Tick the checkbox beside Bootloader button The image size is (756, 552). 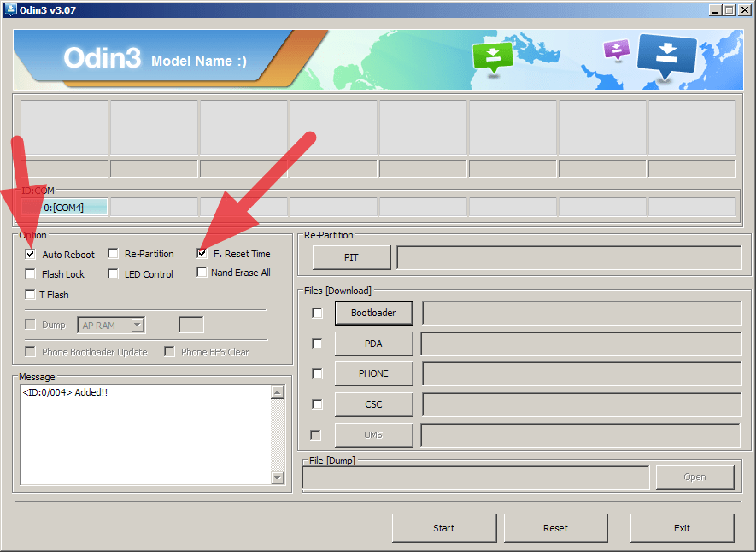coord(317,313)
